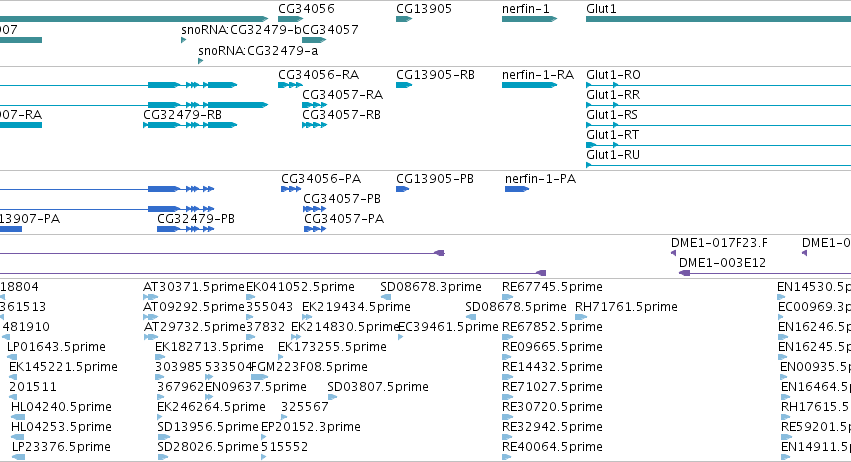Select EST EP20152.3prime

tap(310, 428)
